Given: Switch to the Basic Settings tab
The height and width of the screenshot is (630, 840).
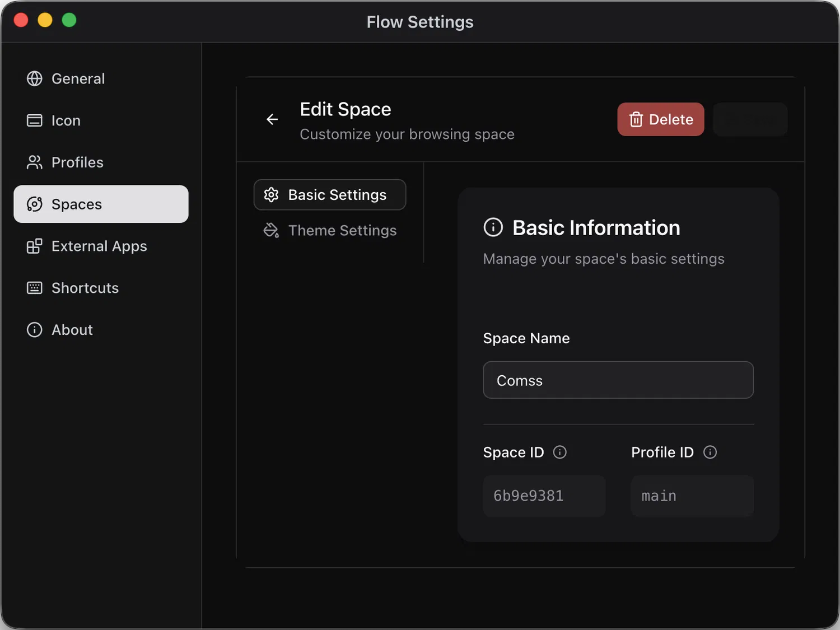Looking at the screenshot, I should (x=330, y=195).
